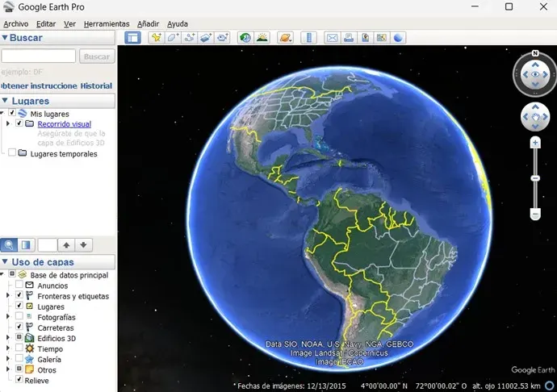The image size is (557, 392).
Task: Expand the Edificios 3D layer node
Action: (8, 338)
